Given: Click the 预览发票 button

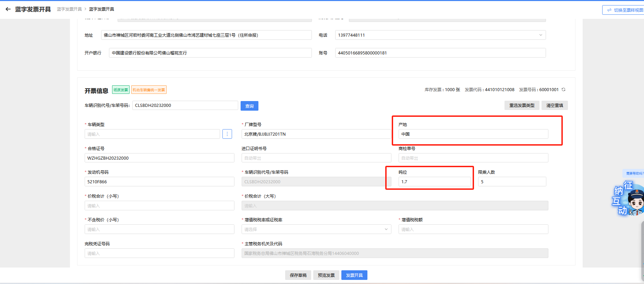Looking at the screenshot, I should click(x=326, y=275).
